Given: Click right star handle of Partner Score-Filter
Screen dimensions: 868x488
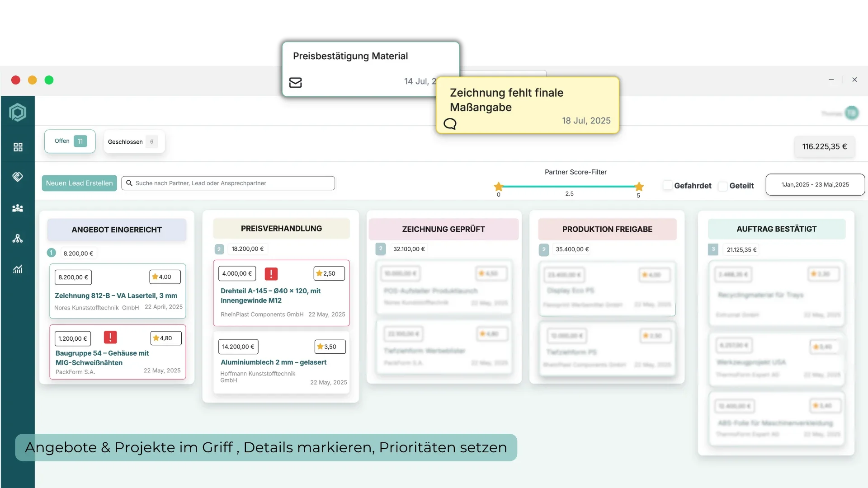Looking at the screenshot, I should click(x=639, y=187).
